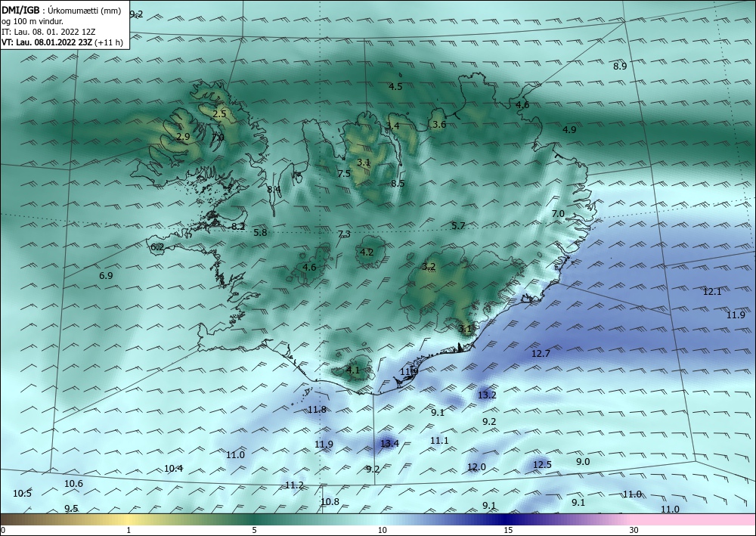The height and width of the screenshot is (536, 756).
Task: Click the color scale label 10
Action: coord(382,531)
